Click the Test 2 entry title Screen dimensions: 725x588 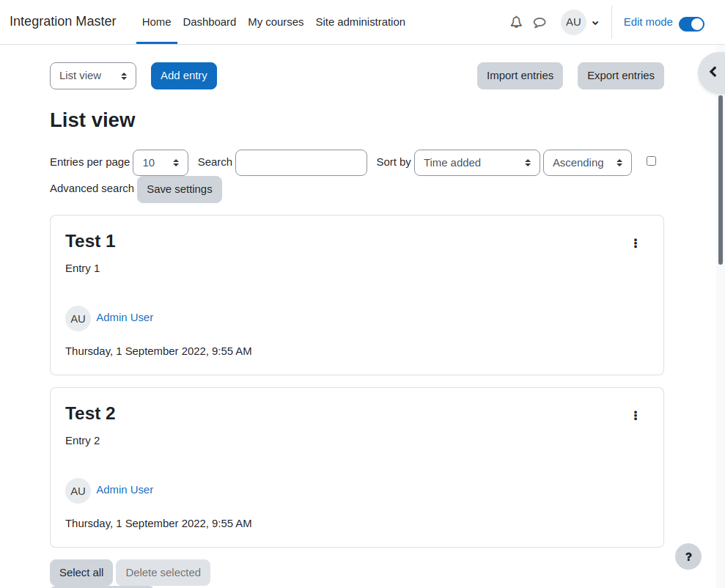pyautogui.click(x=90, y=414)
